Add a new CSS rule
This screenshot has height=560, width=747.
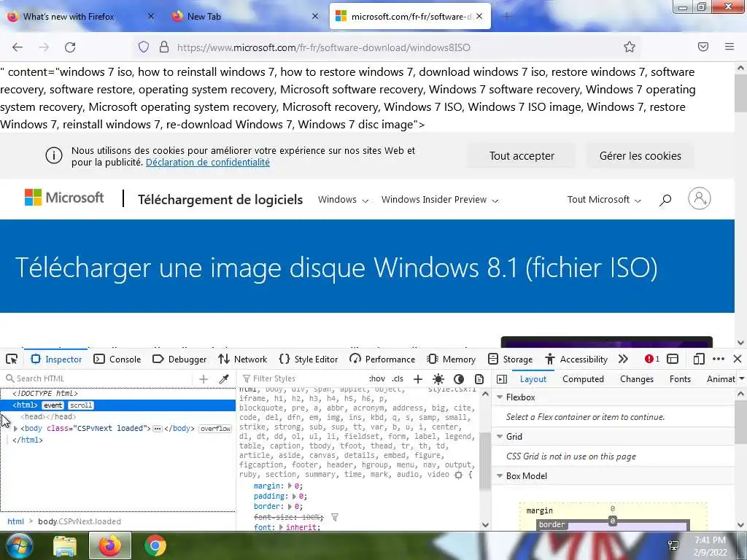coord(418,378)
